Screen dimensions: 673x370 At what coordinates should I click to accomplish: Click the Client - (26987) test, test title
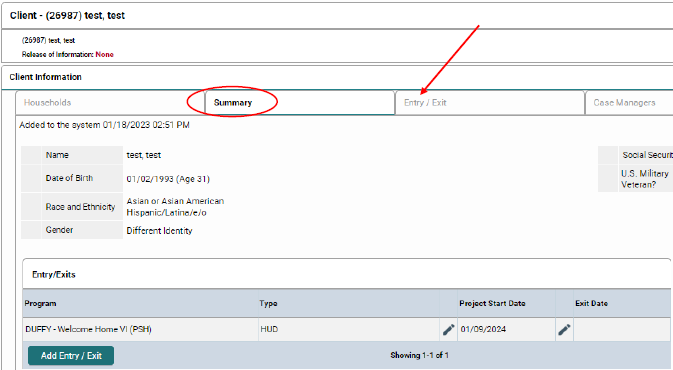pyautogui.click(x=67, y=15)
